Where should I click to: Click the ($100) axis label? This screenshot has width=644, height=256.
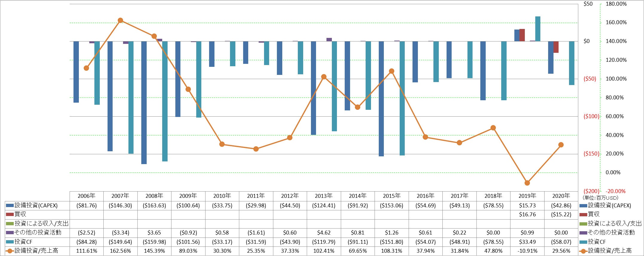click(x=591, y=116)
